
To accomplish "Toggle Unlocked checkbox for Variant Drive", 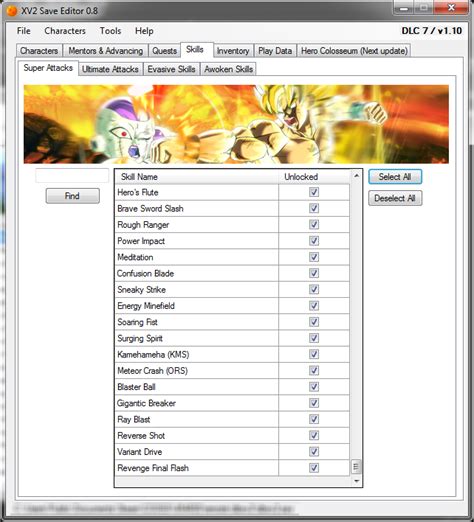I will click(x=314, y=452).
